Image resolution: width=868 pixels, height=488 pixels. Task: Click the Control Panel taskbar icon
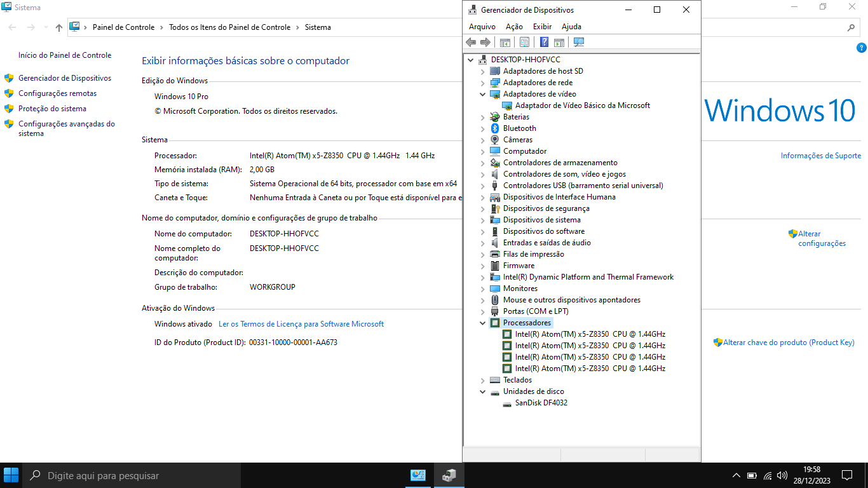418,475
